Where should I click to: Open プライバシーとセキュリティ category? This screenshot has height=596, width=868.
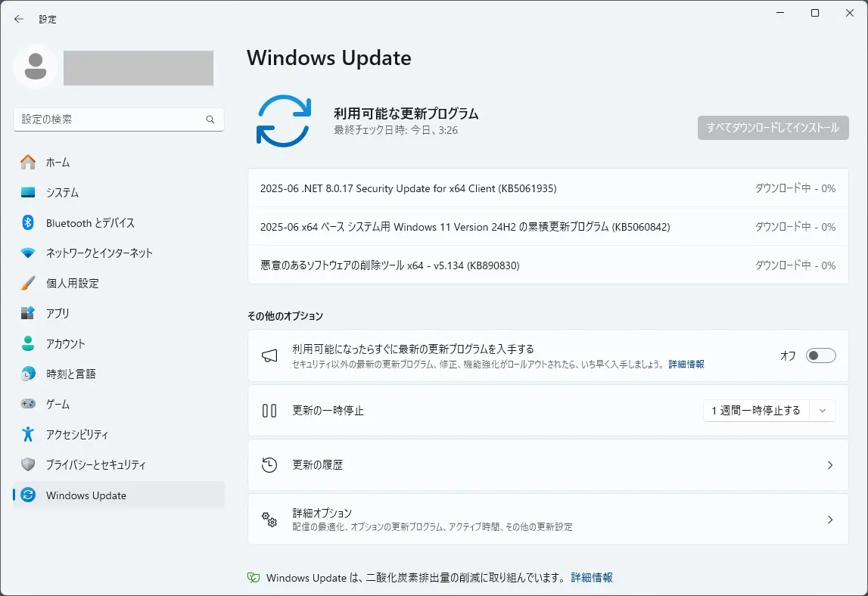point(119,464)
